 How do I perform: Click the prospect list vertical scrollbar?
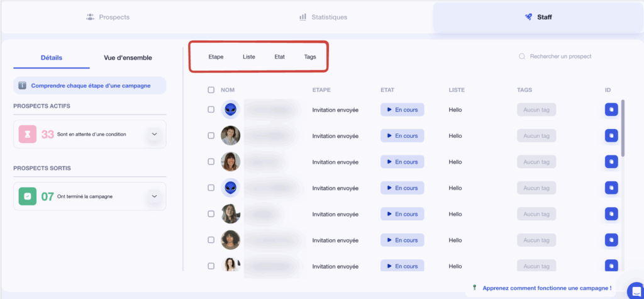[x=623, y=129]
